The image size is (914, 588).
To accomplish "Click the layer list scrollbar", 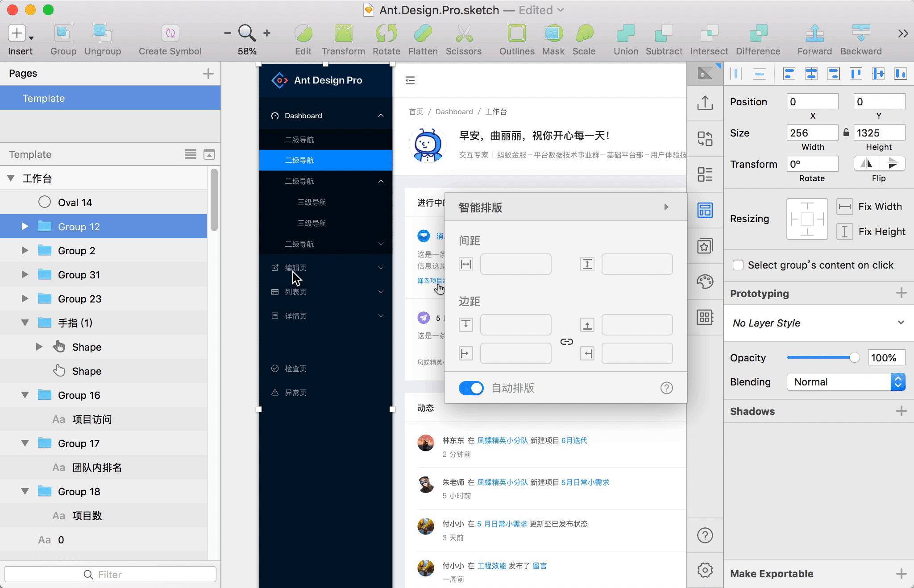I will point(214,200).
